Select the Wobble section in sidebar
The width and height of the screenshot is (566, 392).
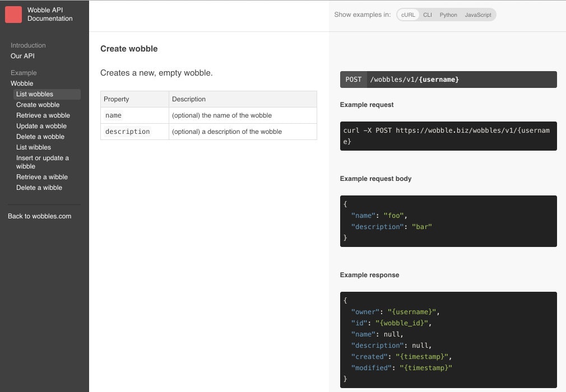pos(22,83)
